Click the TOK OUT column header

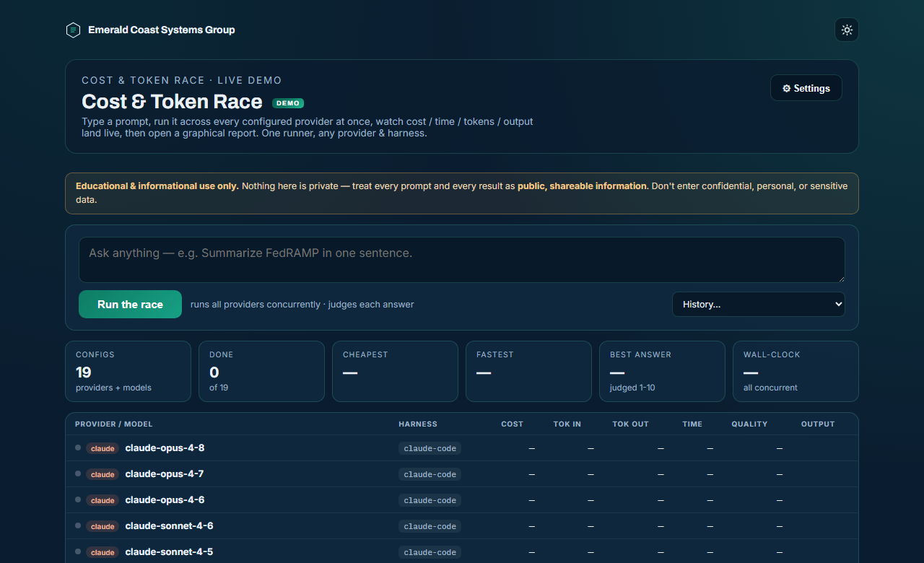pyautogui.click(x=631, y=424)
